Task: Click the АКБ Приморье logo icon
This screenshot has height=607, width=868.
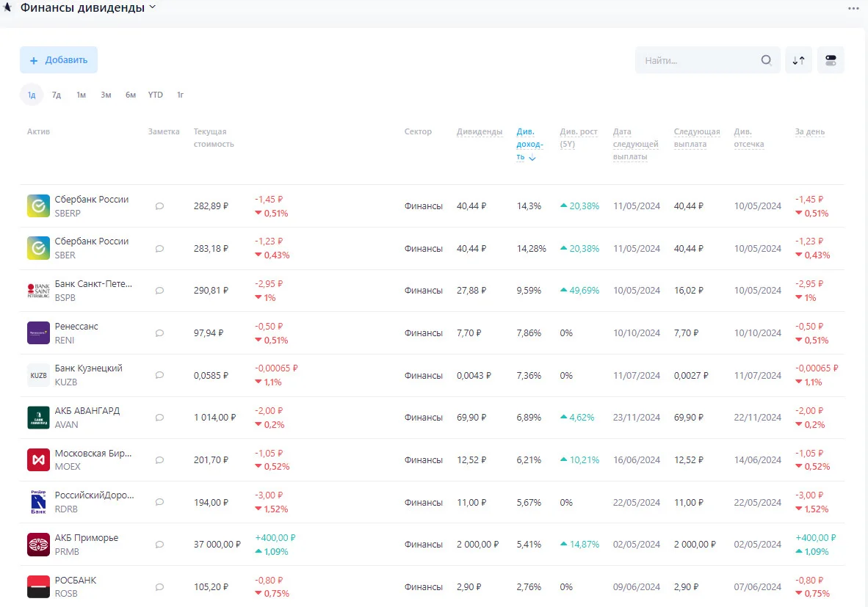Action: click(38, 545)
